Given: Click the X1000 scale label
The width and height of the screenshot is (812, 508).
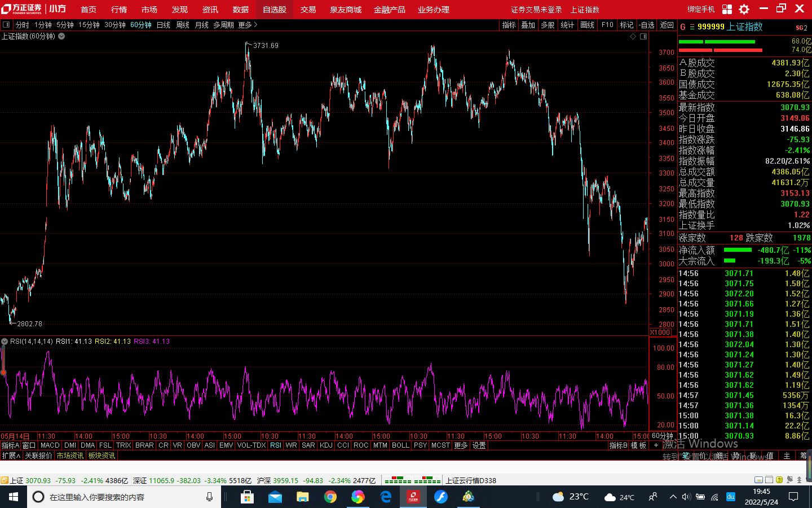Looking at the screenshot, I should pyautogui.click(x=661, y=332).
